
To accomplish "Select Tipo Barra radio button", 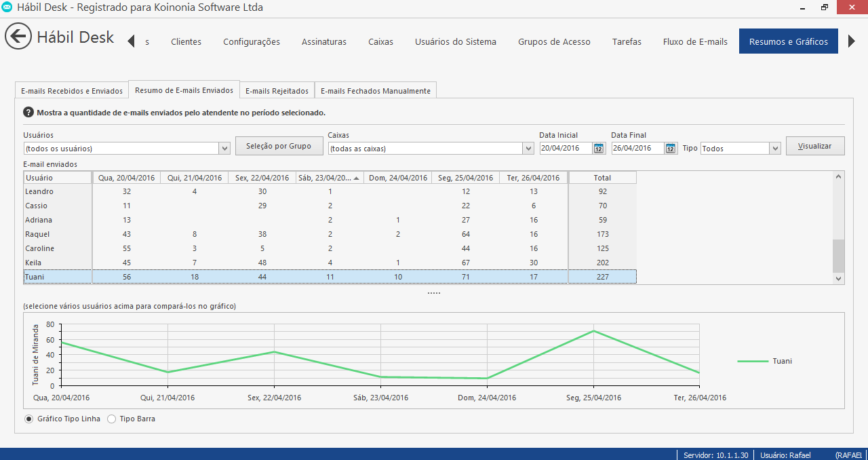I will pyautogui.click(x=112, y=419).
